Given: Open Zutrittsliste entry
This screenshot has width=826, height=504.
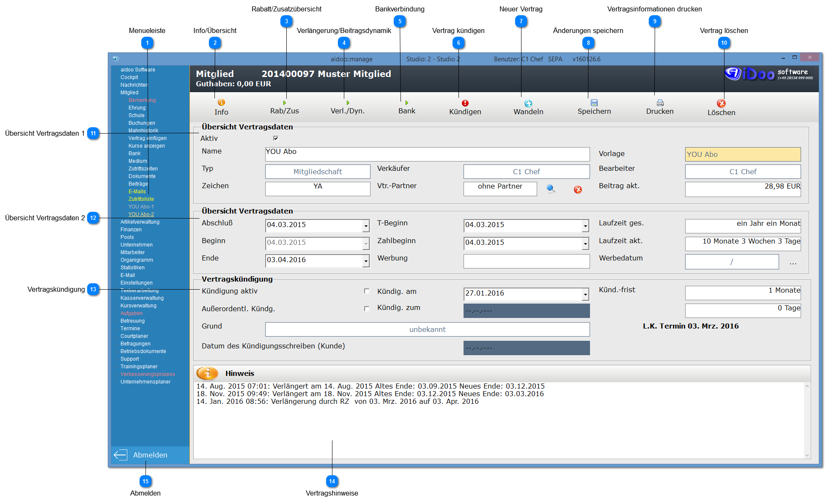Looking at the screenshot, I should tap(141, 199).
